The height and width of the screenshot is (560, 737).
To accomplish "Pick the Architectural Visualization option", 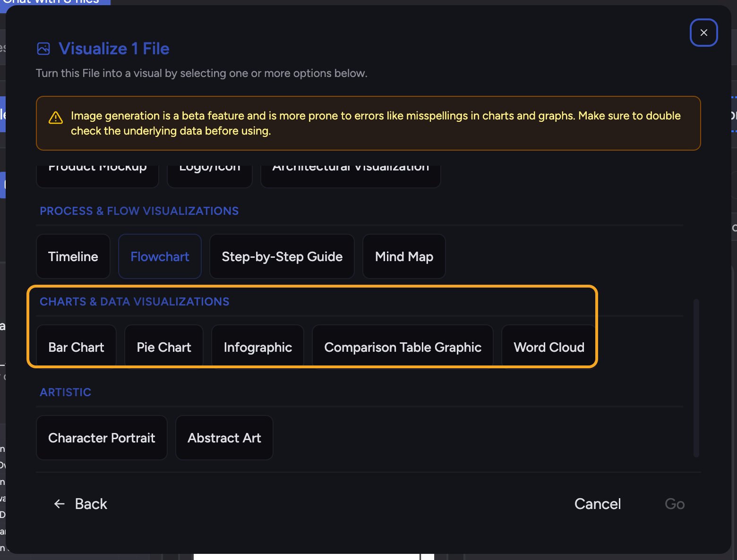I will (351, 176).
